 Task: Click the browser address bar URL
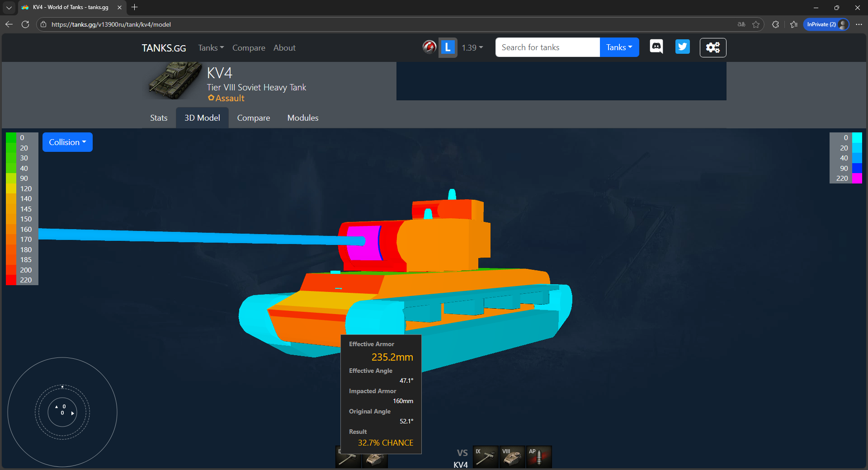pyautogui.click(x=111, y=24)
